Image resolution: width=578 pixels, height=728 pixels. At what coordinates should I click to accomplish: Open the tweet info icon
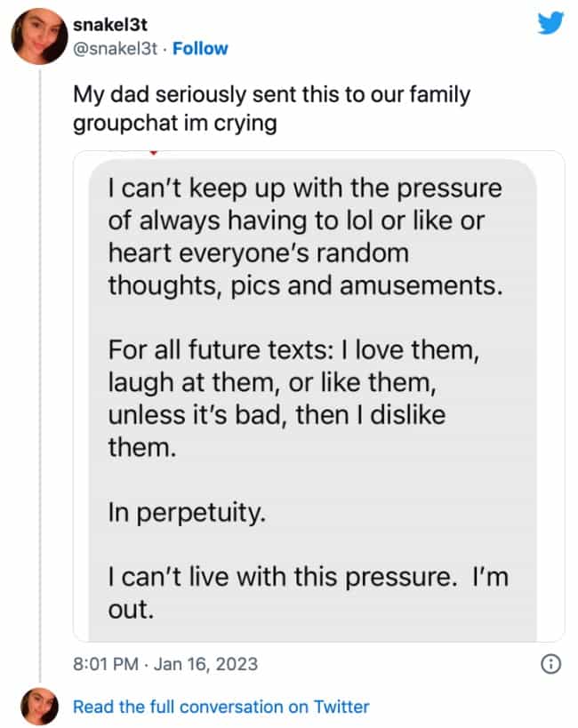click(x=550, y=663)
